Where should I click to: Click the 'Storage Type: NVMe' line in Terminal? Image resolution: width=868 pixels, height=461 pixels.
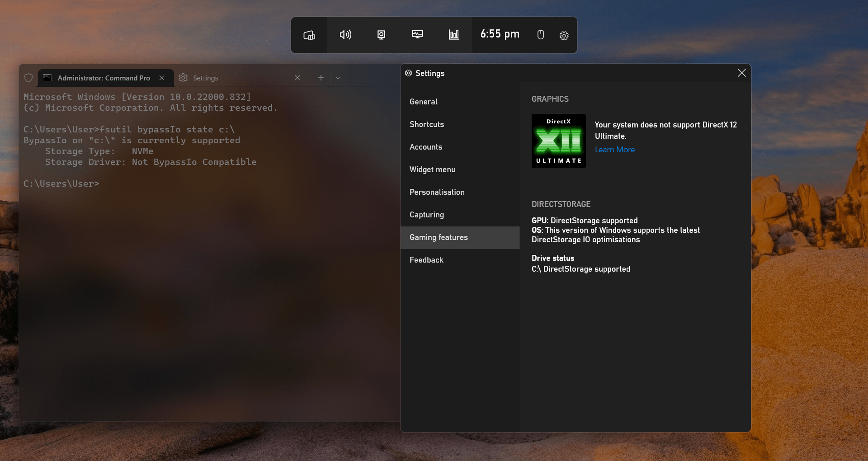(99, 151)
